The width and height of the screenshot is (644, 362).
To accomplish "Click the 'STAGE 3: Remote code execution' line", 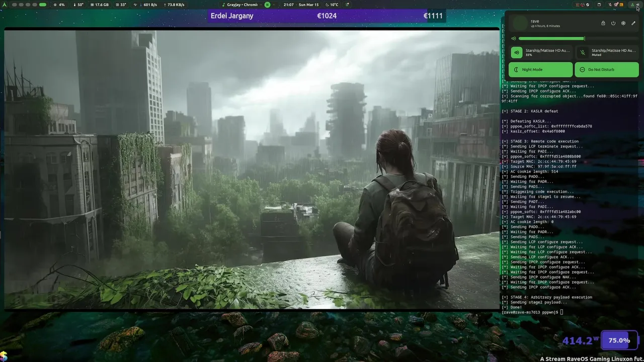I will coord(540,141).
